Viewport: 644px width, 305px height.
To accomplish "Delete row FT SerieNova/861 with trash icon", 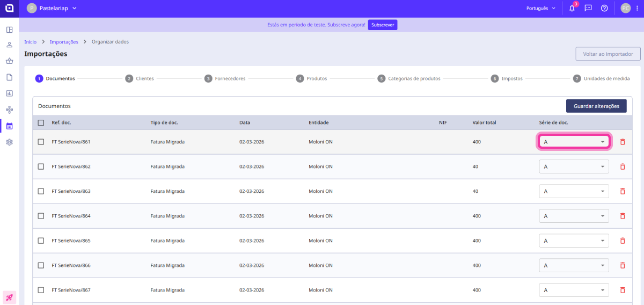I will (623, 142).
